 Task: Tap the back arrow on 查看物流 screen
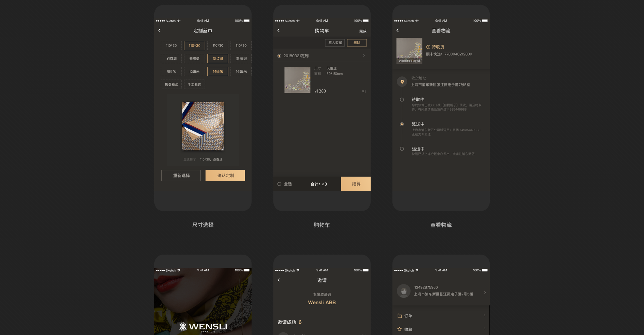click(x=398, y=30)
